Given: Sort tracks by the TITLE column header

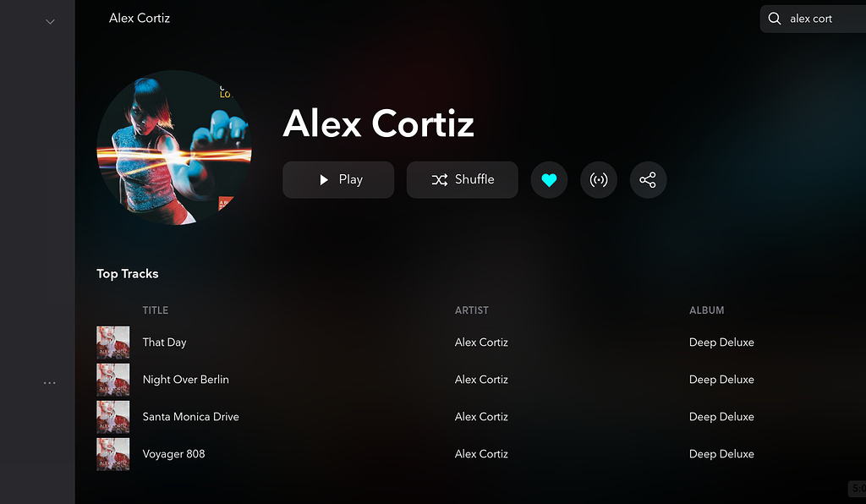Looking at the screenshot, I should [156, 310].
